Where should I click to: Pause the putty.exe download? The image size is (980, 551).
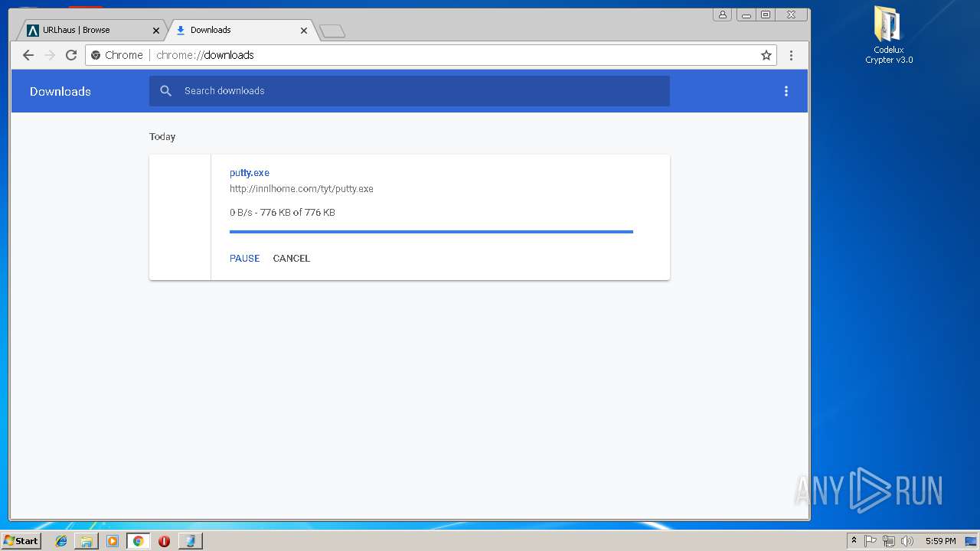(245, 259)
